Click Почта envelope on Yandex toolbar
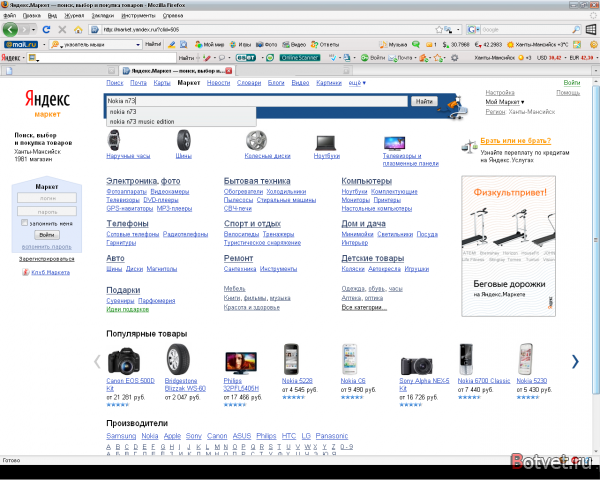The height and width of the screenshot is (480, 600). 401,58
